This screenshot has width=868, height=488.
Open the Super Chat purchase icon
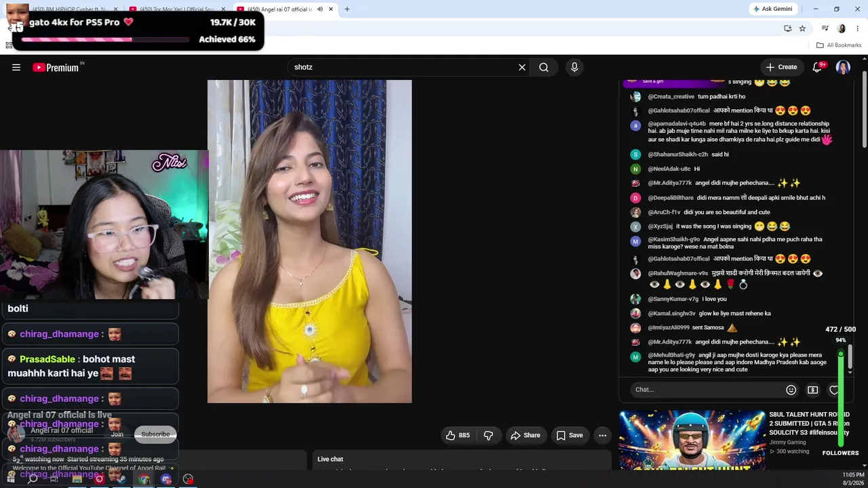[812, 390]
